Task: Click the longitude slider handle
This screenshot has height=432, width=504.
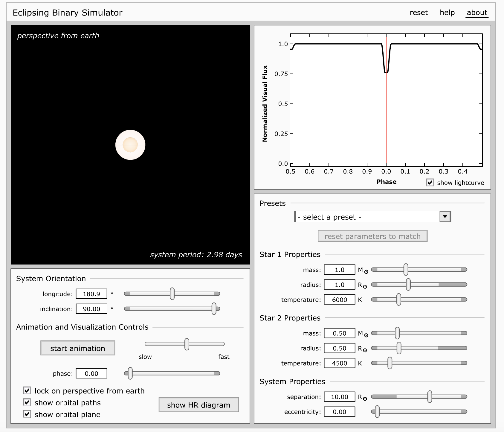Action: coord(172,294)
